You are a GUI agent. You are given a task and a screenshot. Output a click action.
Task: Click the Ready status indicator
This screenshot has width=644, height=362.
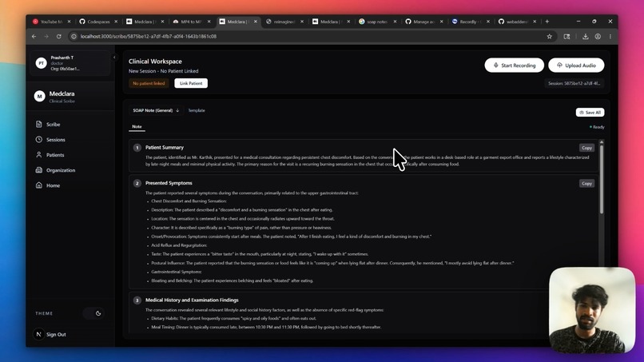pos(597,127)
